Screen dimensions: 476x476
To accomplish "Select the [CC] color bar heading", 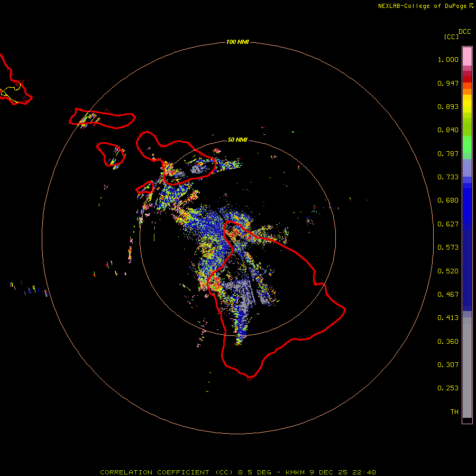I will (x=451, y=36).
